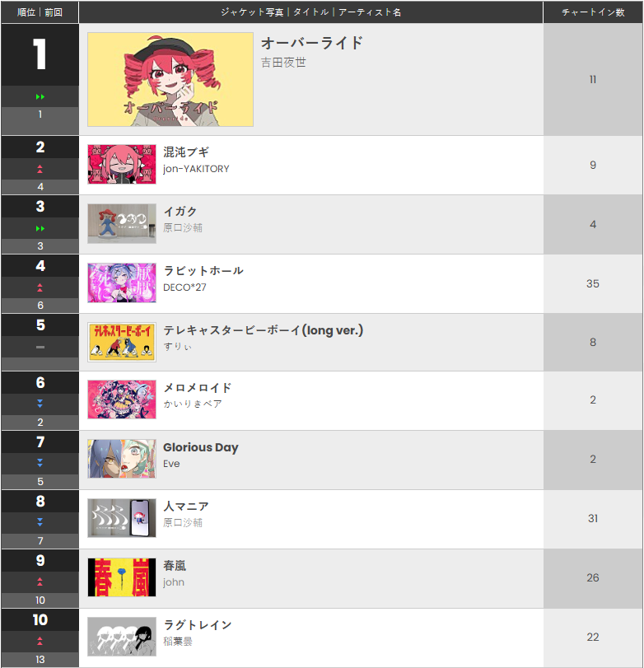The width and height of the screenshot is (644, 668).
Task: Click the no-change dash icon under rank 5
Action: click(x=40, y=348)
